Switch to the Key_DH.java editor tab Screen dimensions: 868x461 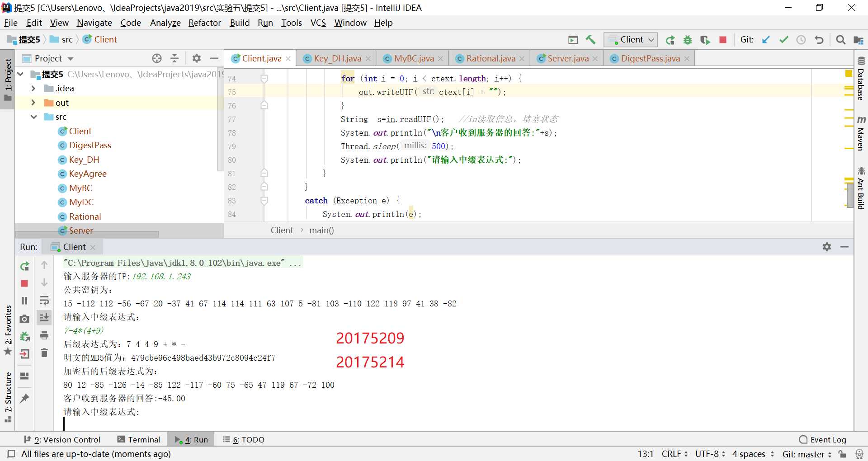337,58
